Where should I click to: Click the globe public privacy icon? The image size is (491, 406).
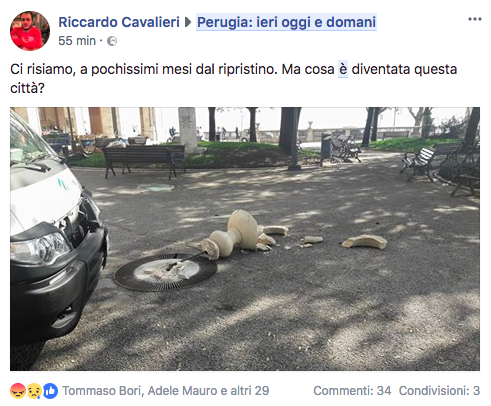click(112, 41)
